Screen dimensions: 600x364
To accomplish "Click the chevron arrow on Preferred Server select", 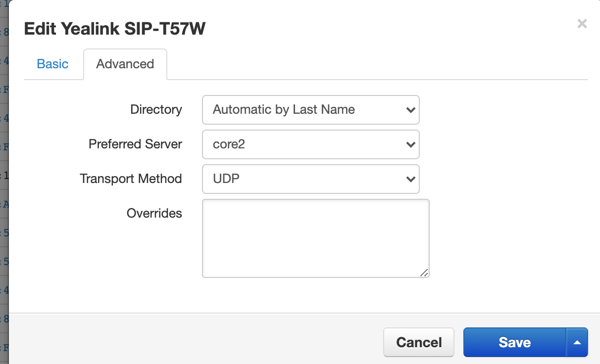I will (x=410, y=144).
